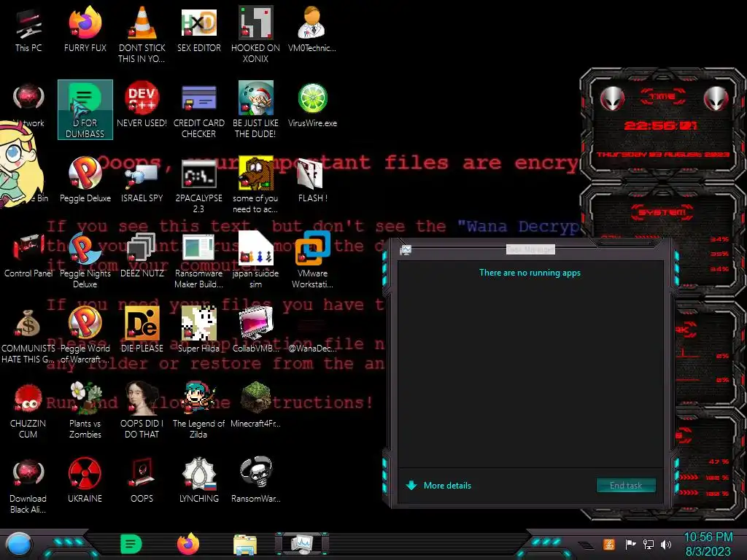Launch the Super Hilda game icon
The width and height of the screenshot is (747, 560).
point(198,330)
